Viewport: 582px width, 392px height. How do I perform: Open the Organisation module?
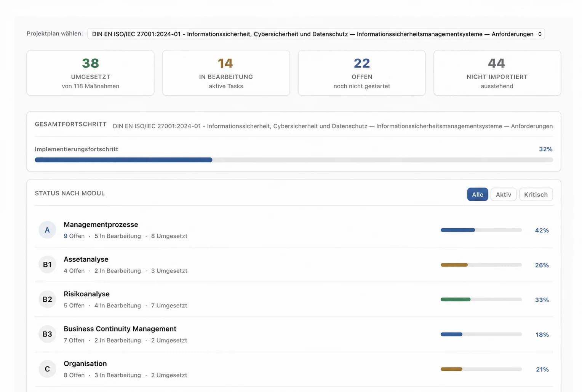point(294,369)
